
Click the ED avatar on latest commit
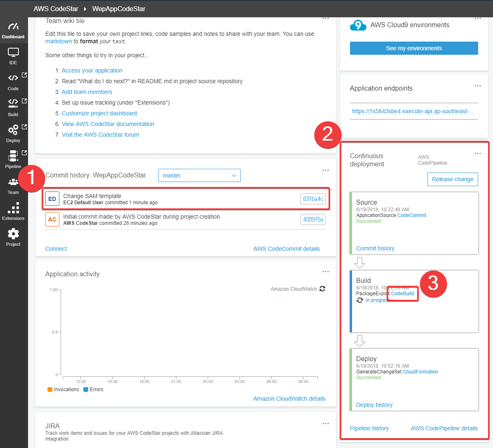52,199
